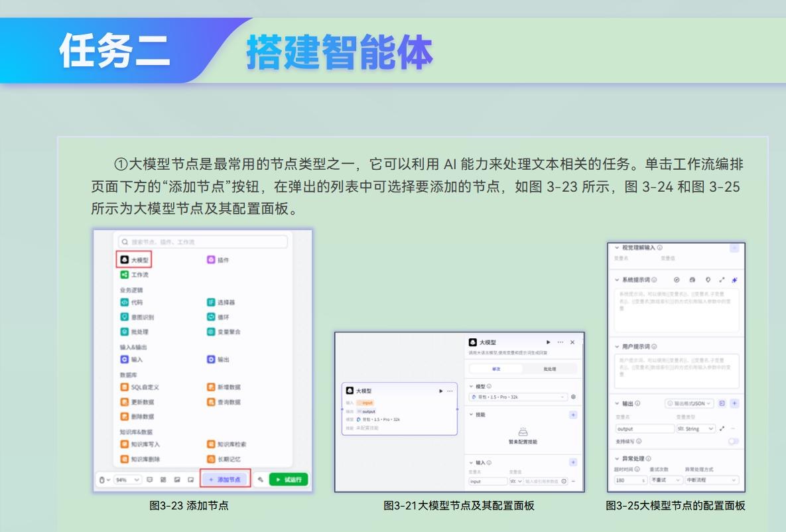Collapse the 用户提示词 section
The image size is (786, 532).
pyautogui.click(x=617, y=346)
